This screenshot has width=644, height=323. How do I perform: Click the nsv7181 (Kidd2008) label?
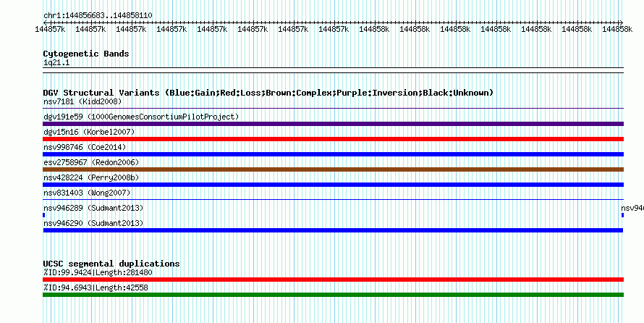click(82, 101)
